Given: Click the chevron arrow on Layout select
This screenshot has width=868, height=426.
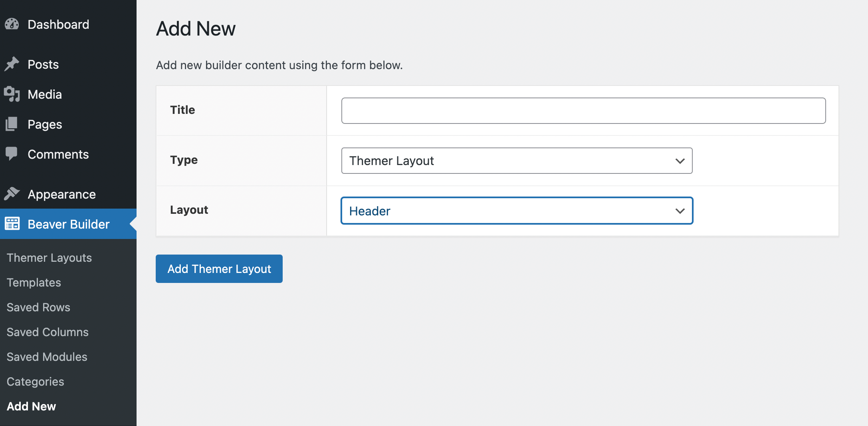Looking at the screenshot, I should point(680,211).
